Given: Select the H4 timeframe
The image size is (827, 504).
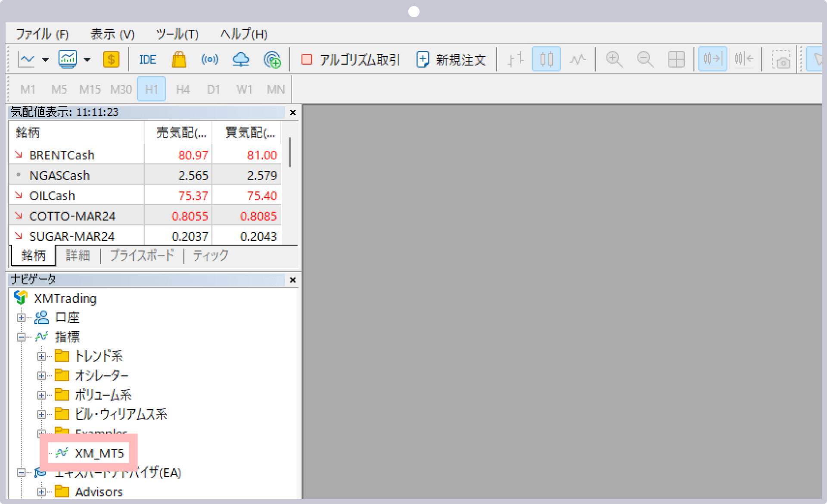Looking at the screenshot, I should (183, 89).
